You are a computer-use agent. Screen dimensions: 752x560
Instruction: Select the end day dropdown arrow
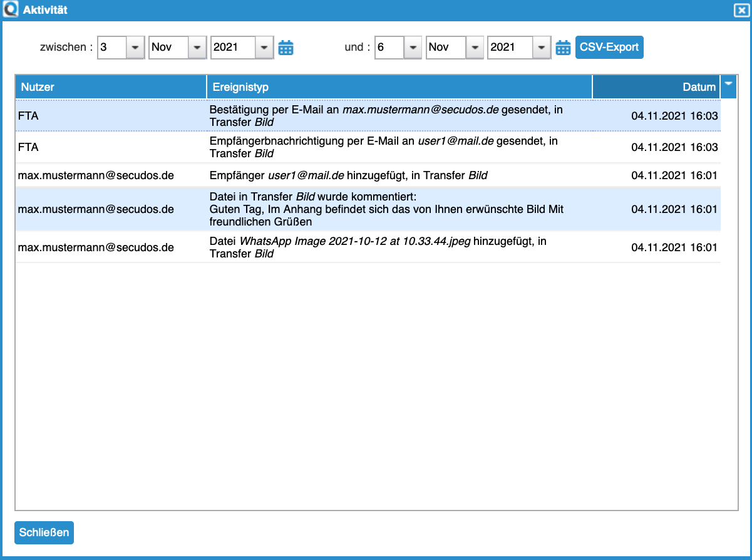point(413,47)
